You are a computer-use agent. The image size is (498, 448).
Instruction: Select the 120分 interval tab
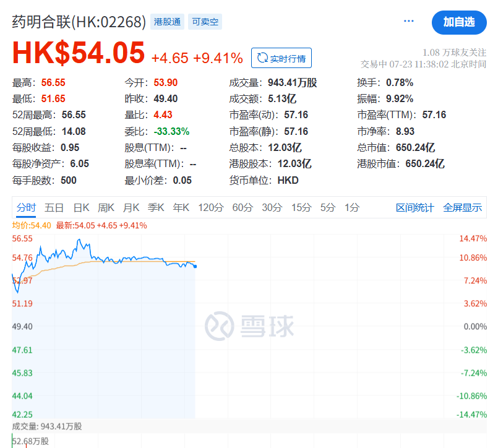coord(210,208)
